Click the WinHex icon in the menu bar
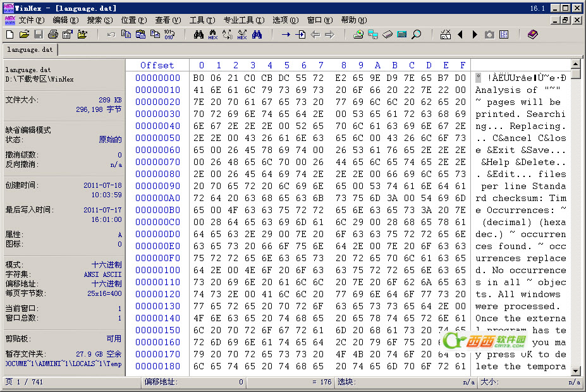This screenshot has height=392, width=586. click(x=10, y=20)
